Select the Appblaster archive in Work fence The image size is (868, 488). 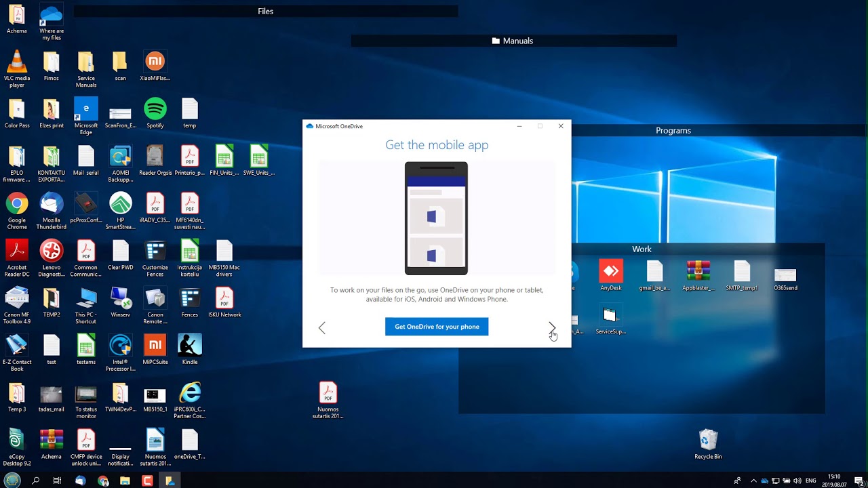pos(698,276)
